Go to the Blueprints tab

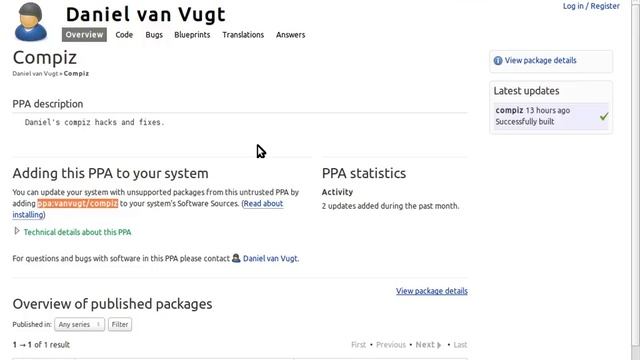click(192, 35)
